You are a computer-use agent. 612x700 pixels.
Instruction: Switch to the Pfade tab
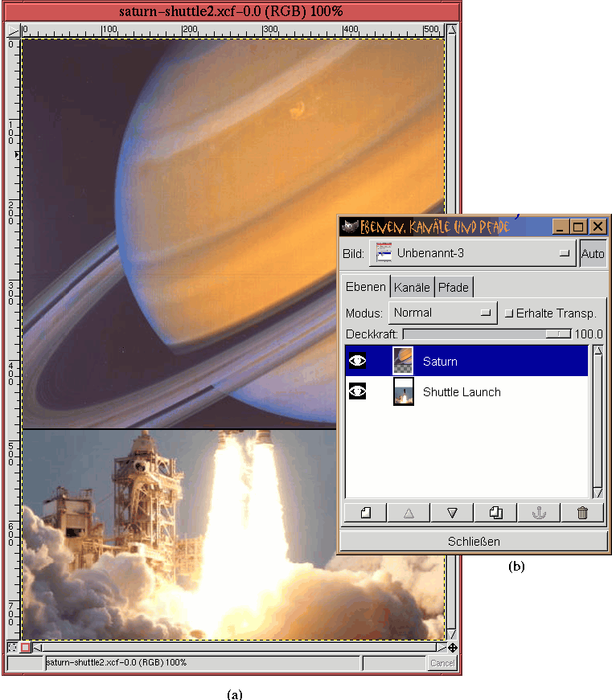pos(453,287)
